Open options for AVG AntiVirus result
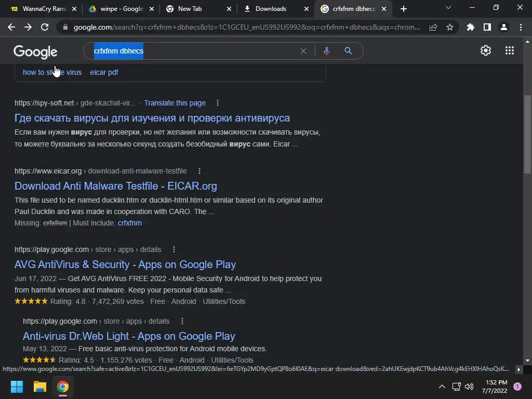The height and width of the screenshot is (399, 532). point(174,249)
